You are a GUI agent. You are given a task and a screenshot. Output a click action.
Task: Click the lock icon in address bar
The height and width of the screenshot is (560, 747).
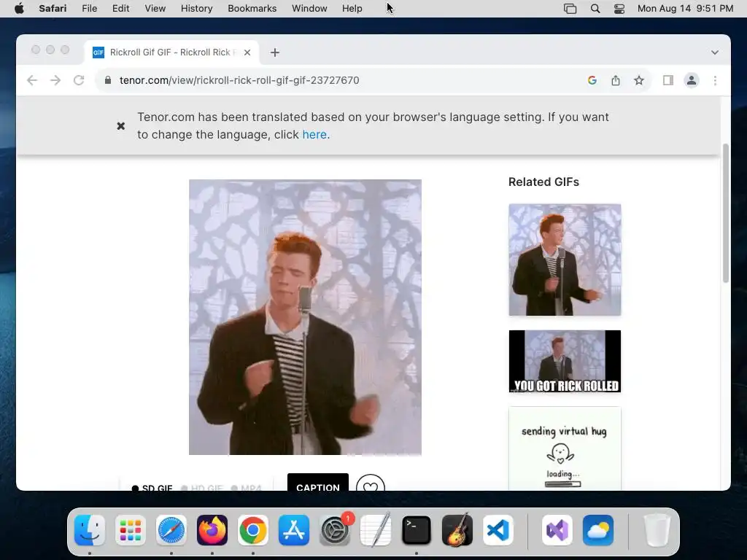click(x=108, y=80)
